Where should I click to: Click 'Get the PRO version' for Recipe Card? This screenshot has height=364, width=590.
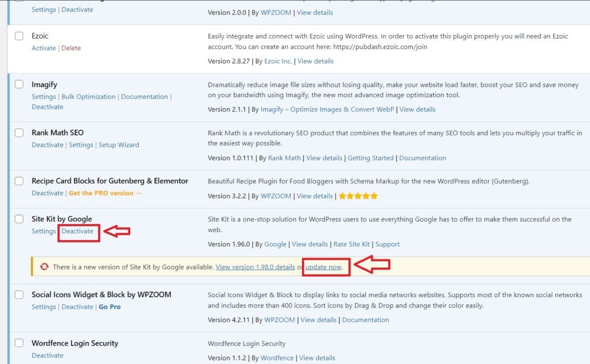(105, 193)
